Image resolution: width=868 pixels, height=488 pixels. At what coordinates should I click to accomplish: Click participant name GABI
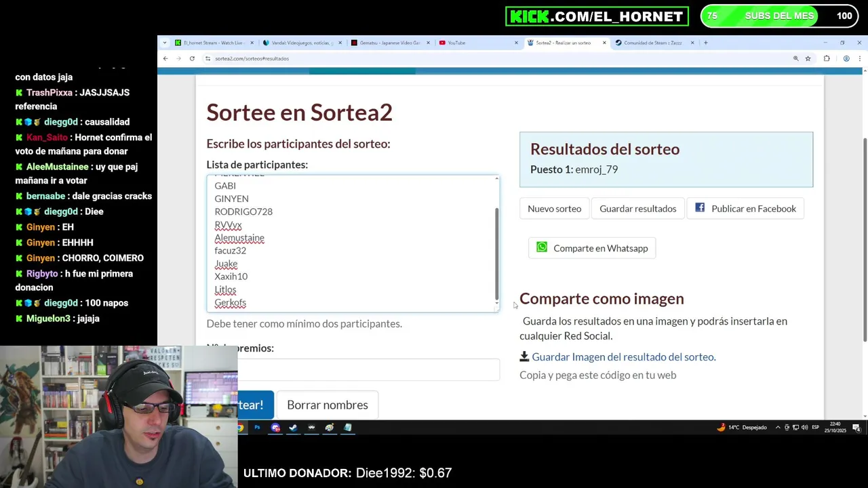coord(225,186)
